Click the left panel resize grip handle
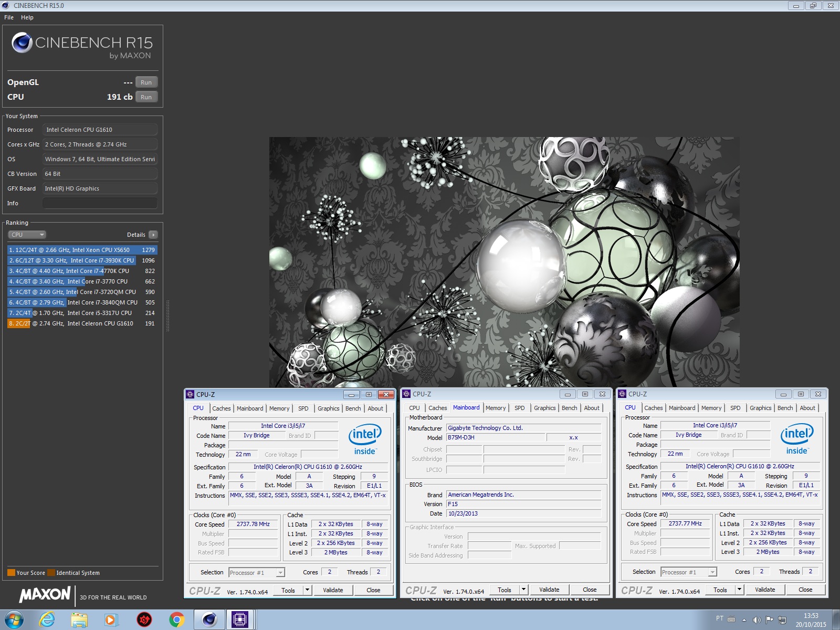The height and width of the screenshot is (630, 840). tap(167, 315)
